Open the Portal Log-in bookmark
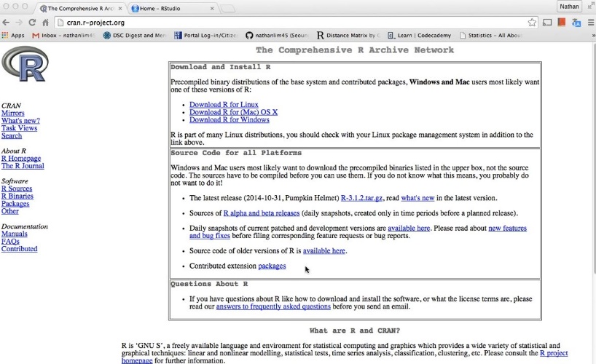Viewport: 596px width, 364px height. click(205, 36)
